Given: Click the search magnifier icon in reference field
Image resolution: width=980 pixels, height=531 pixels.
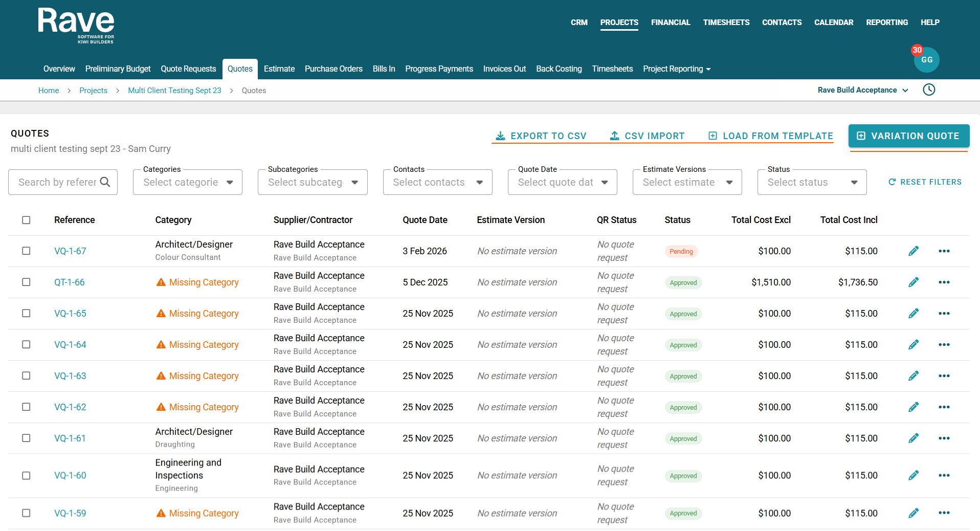Looking at the screenshot, I should click(105, 182).
